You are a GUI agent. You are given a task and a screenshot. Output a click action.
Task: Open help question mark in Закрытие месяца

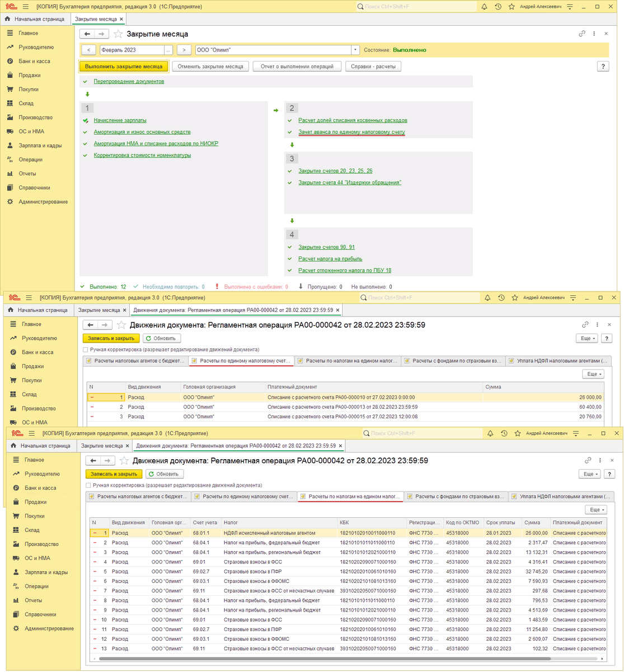pos(603,66)
